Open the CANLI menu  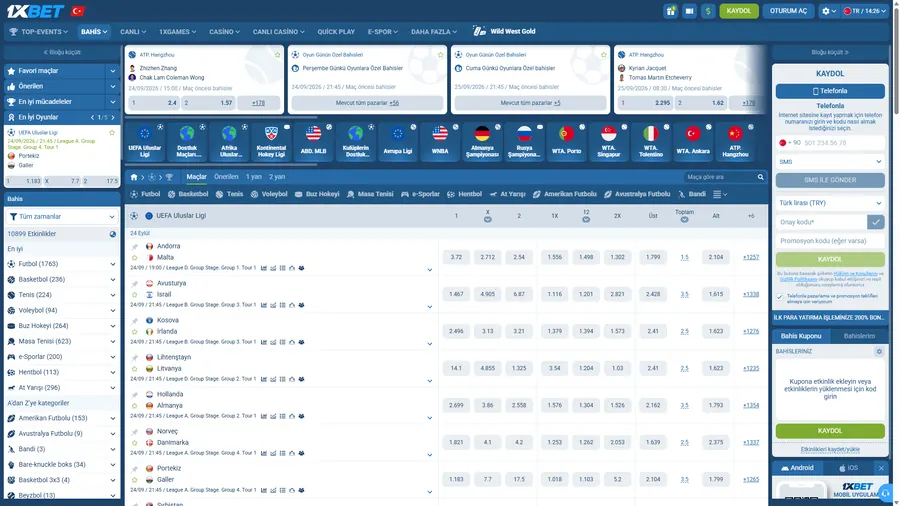click(x=133, y=32)
